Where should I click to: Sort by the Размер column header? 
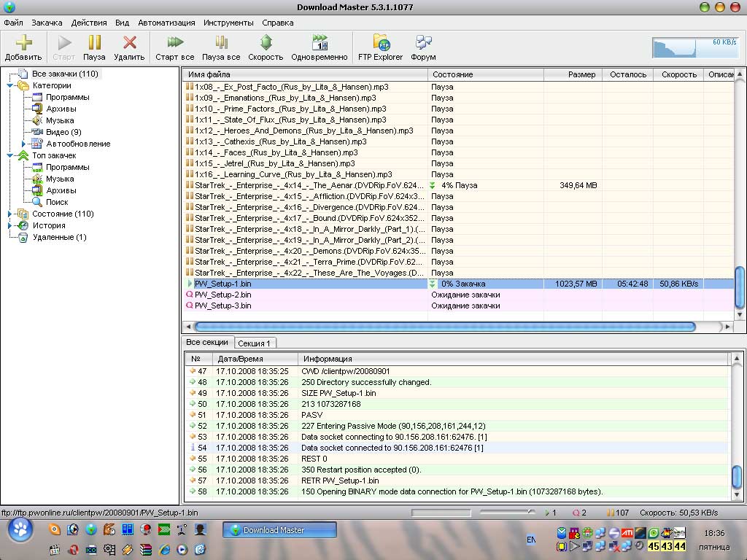[573, 75]
